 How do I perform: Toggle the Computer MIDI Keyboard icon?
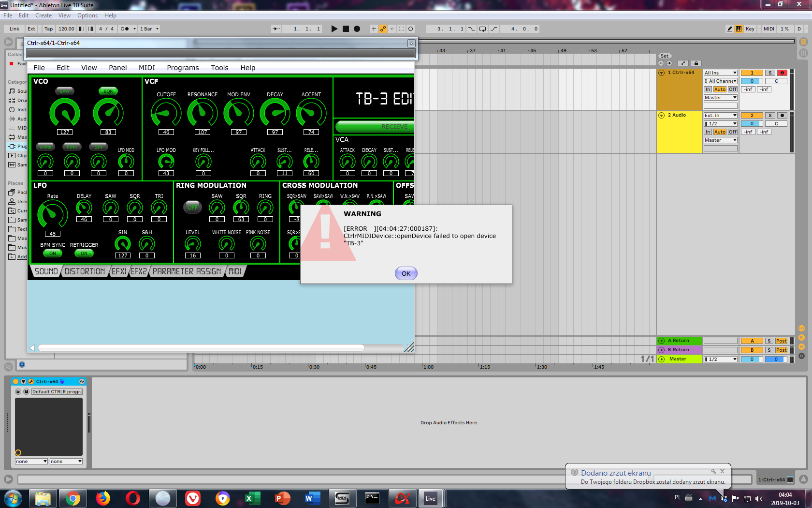(x=739, y=29)
